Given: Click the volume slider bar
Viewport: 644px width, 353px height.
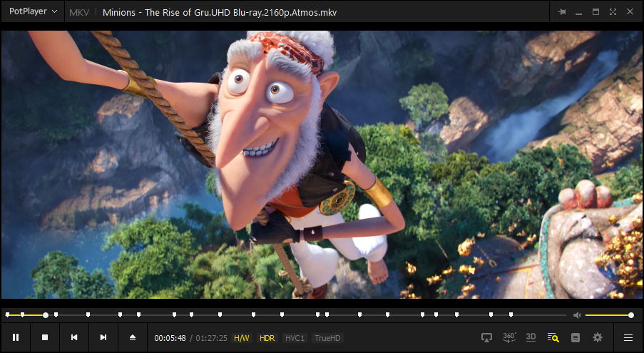Looking at the screenshot, I should (x=608, y=315).
